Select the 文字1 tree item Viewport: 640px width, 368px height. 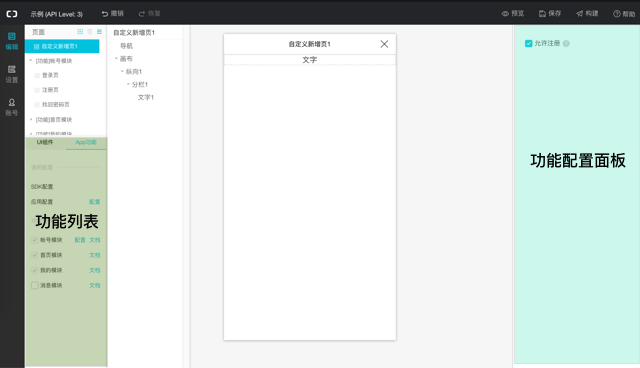point(146,97)
